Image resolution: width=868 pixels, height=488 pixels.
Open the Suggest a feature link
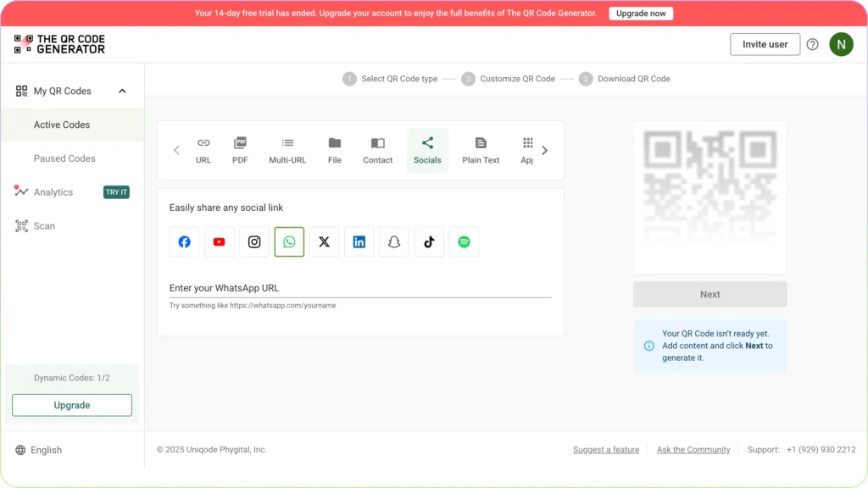click(606, 450)
